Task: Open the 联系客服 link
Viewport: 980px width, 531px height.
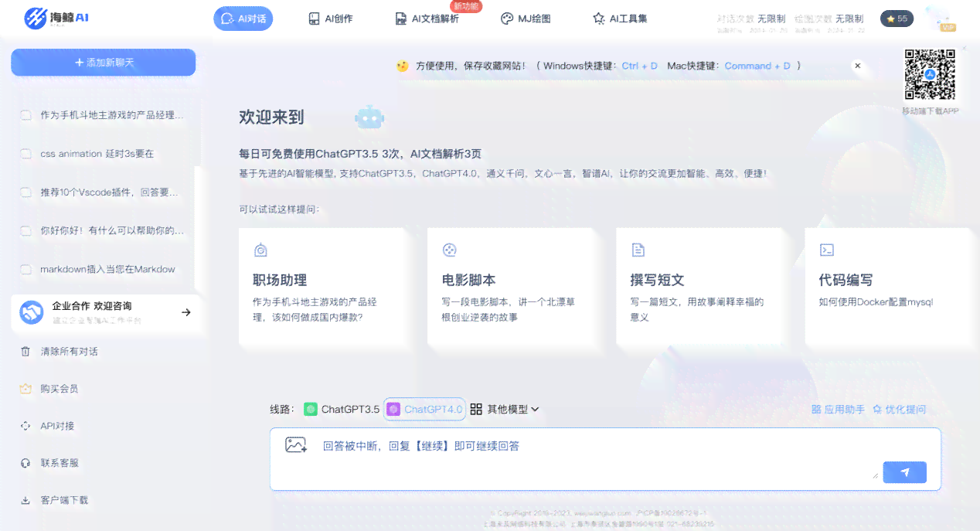Action: pyautogui.click(x=60, y=463)
